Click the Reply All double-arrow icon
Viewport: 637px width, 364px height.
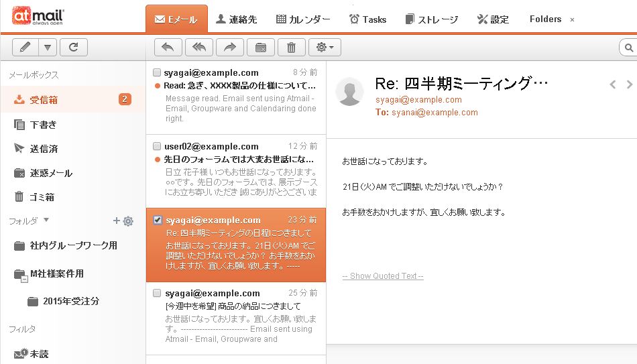[199, 47]
